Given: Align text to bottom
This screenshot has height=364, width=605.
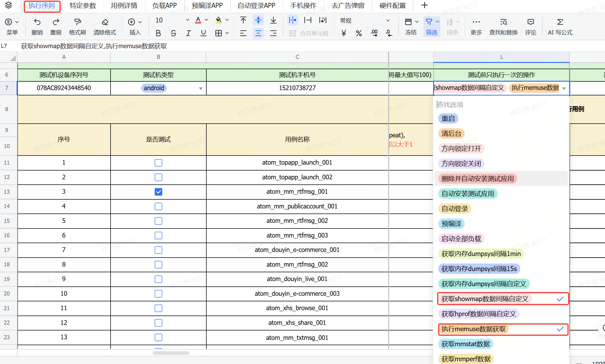Looking at the screenshot, I should coord(273,20).
